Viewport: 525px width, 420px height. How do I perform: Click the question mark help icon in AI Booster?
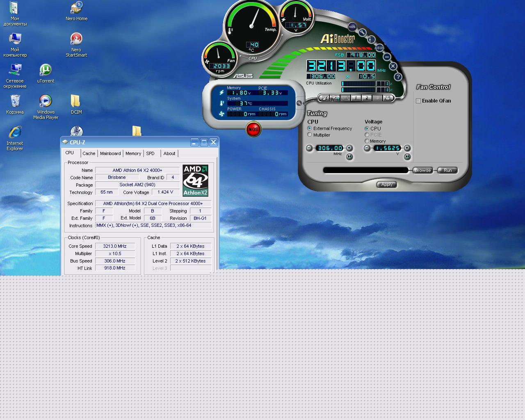pyautogui.click(x=398, y=77)
